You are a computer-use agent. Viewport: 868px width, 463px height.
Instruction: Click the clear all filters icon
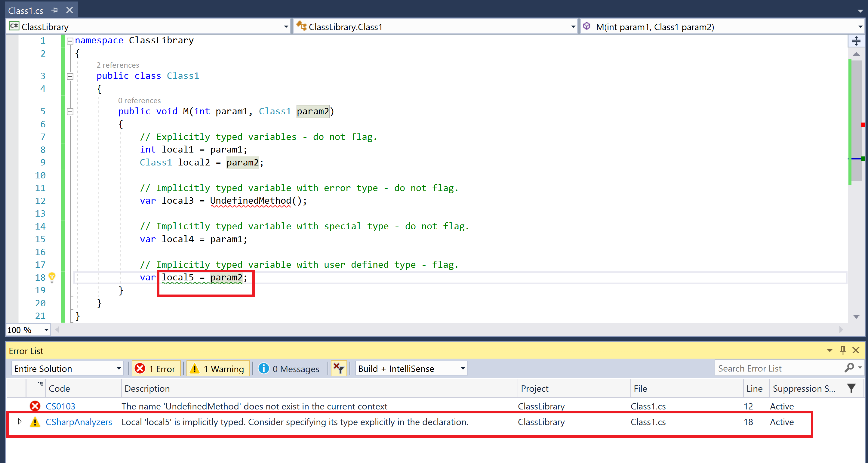339,368
